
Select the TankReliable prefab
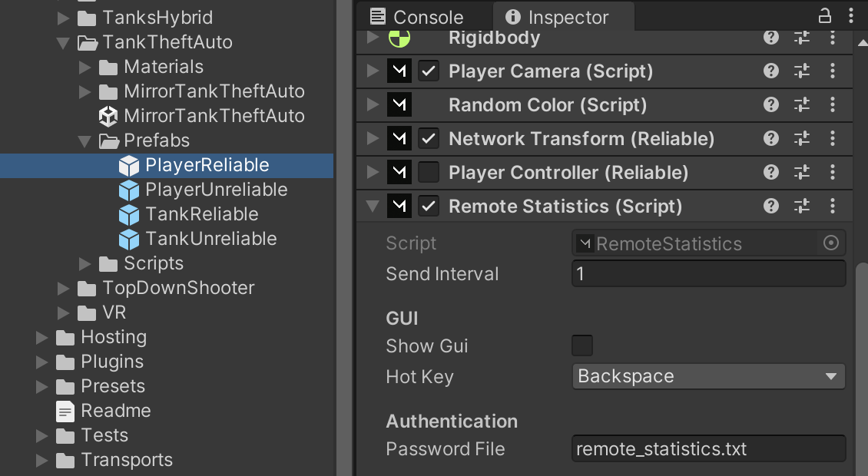point(201,214)
